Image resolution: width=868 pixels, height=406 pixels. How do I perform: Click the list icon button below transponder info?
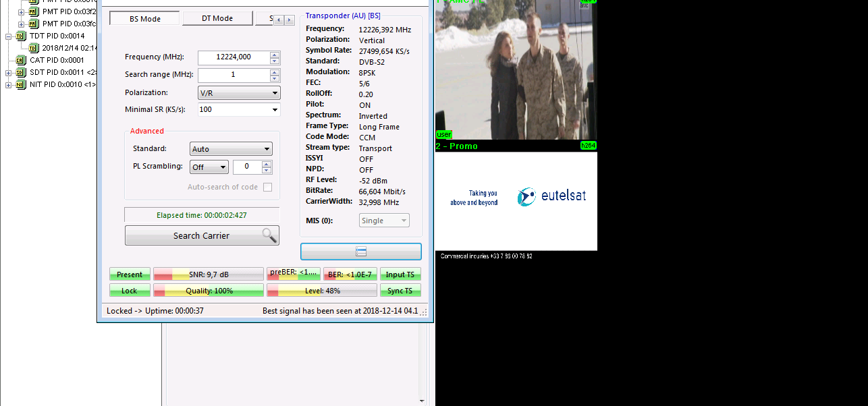(x=360, y=252)
